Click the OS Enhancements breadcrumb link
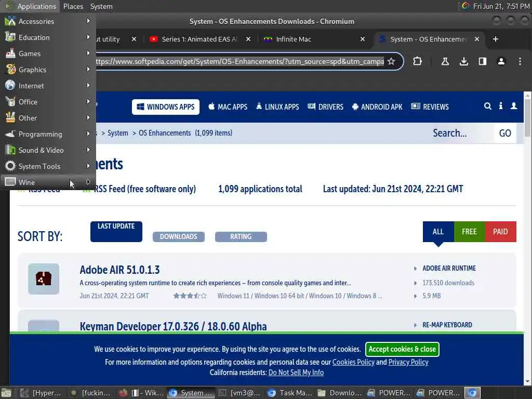The height and width of the screenshot is (399, 532). [165, 133]
